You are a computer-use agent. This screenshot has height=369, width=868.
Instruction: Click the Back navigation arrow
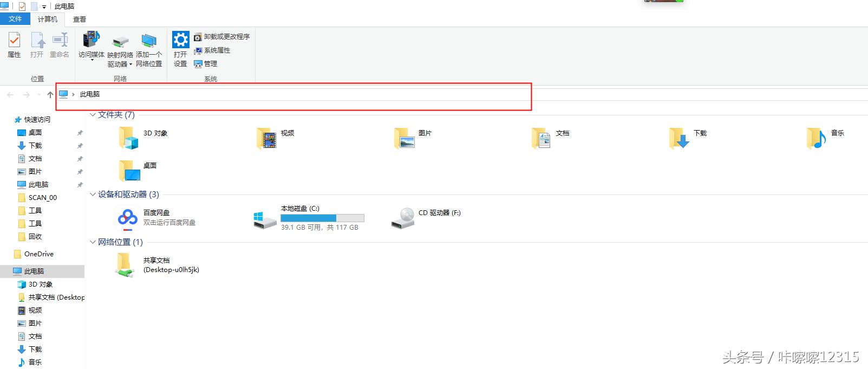10,95
